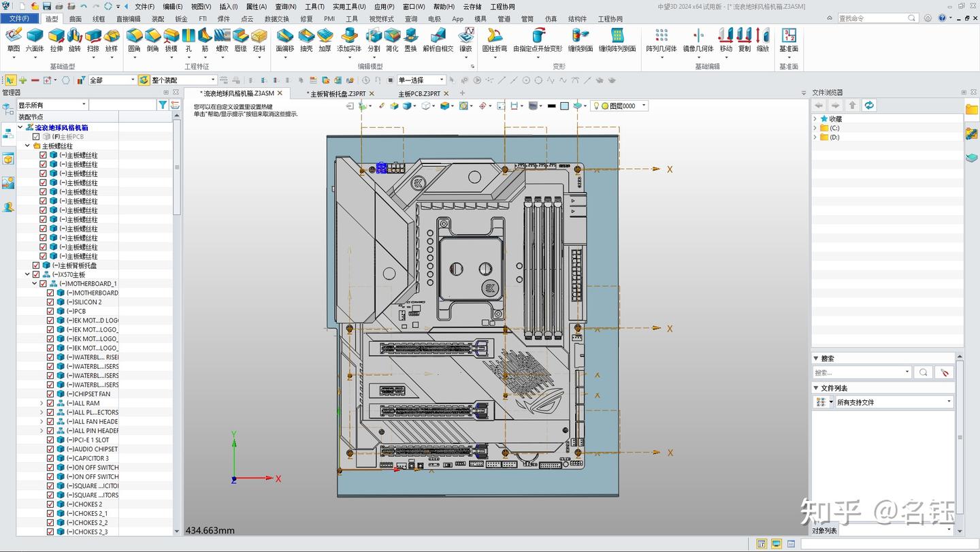Open the 钣金 ribbon tab
Viewport: 980px width, 552px height.
click(182, 19)
